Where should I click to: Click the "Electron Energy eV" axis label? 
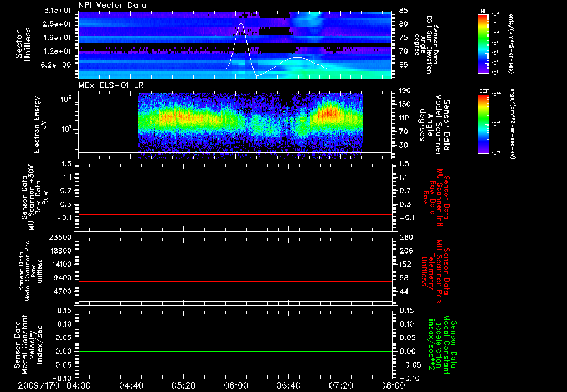tap(40, 125)
